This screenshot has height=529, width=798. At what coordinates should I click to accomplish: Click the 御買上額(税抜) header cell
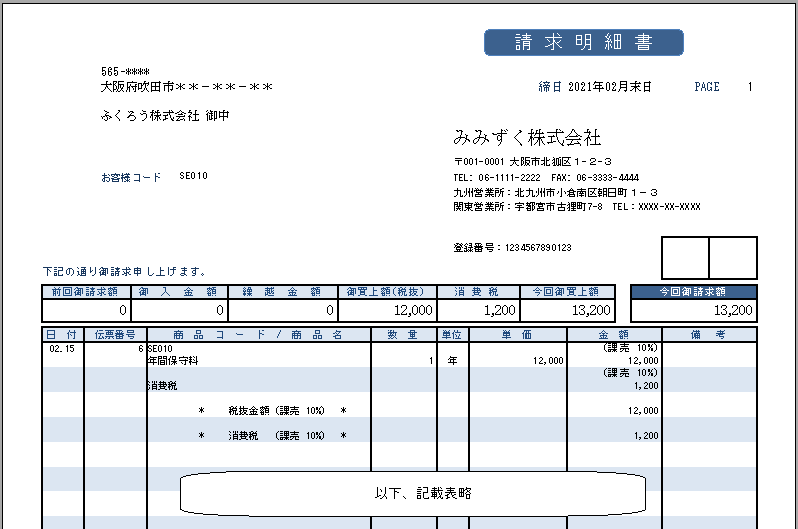(387, 292)
